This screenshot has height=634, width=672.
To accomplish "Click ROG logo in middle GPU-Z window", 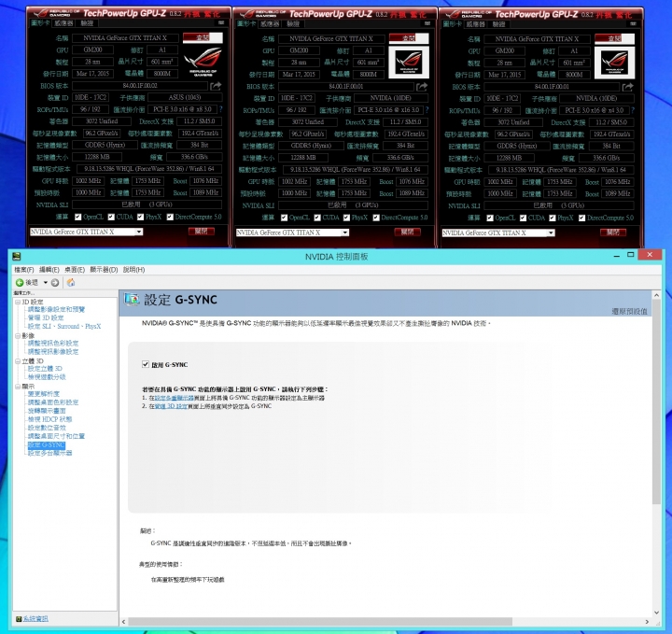I will 409,63.
